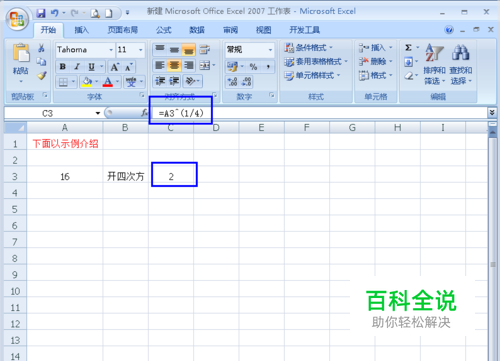Viewport: 500px width, 361px height.
Task: Switch to 审阅 ribbon tab
Action: pos(230,30)
